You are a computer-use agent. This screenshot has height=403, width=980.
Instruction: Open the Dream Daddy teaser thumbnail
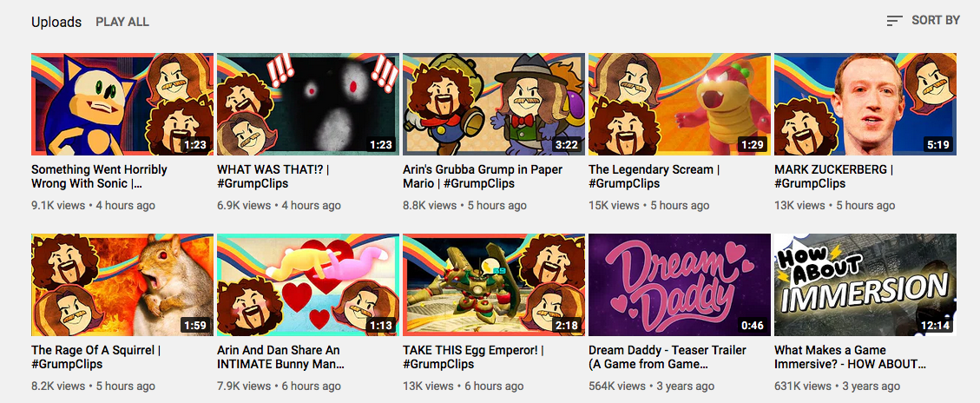pyautogui.click(x=680, y=285)
